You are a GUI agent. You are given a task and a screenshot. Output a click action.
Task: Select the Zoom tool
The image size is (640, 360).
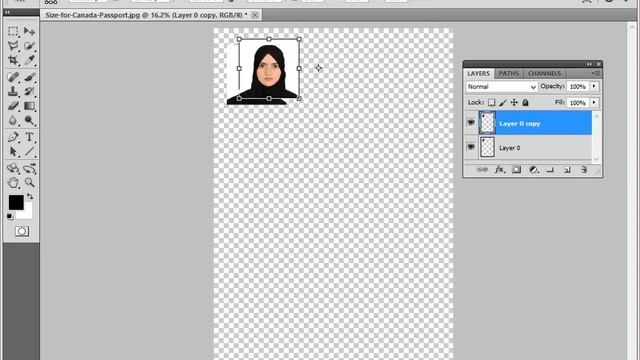point(29,182)
